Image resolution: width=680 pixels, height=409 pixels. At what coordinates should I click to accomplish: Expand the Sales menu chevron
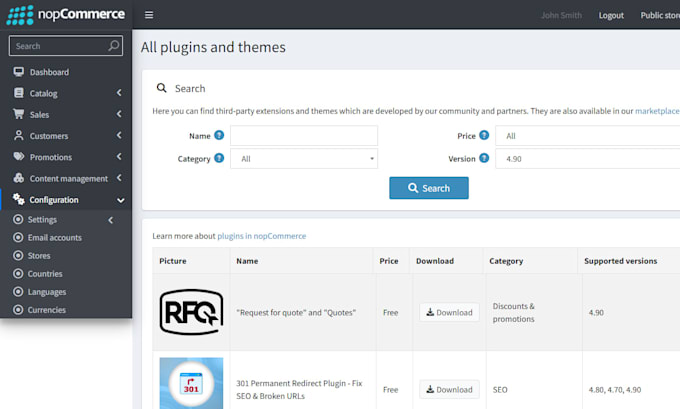tap(119, 114)
